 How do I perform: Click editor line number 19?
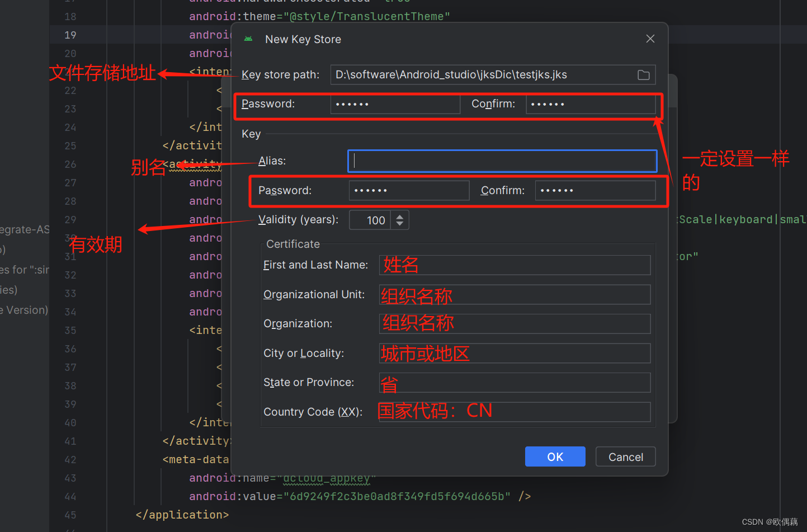pyautogui.click(x=70, y=35)
